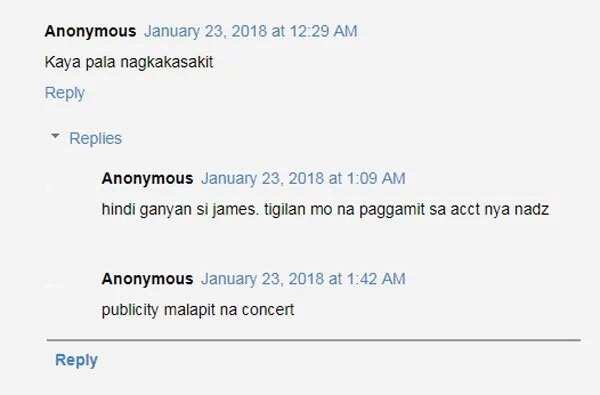
Task: Click the horizontal divider above bottom Reply
Action: pyautogui.click(x=314, y=340)
